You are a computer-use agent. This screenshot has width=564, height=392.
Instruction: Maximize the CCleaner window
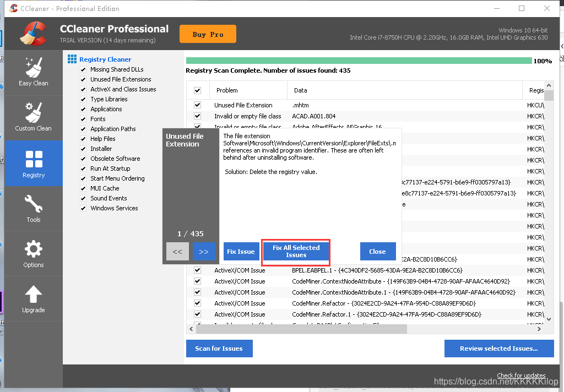tap(522, 8)
